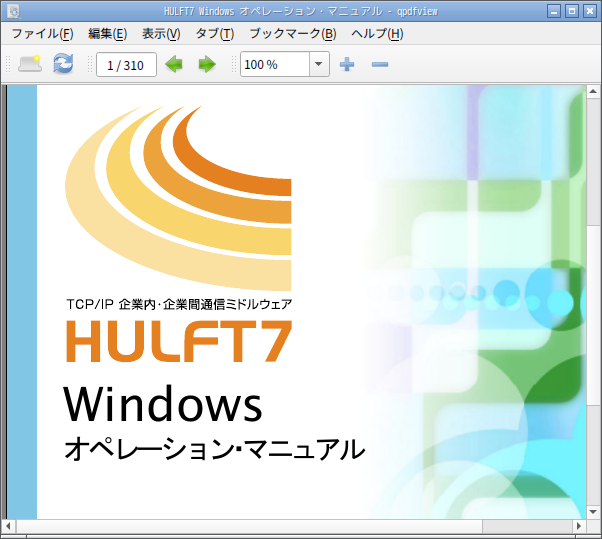Open the 表示(V) menu
Screen dimensions: 602x539
coord(161,34)
